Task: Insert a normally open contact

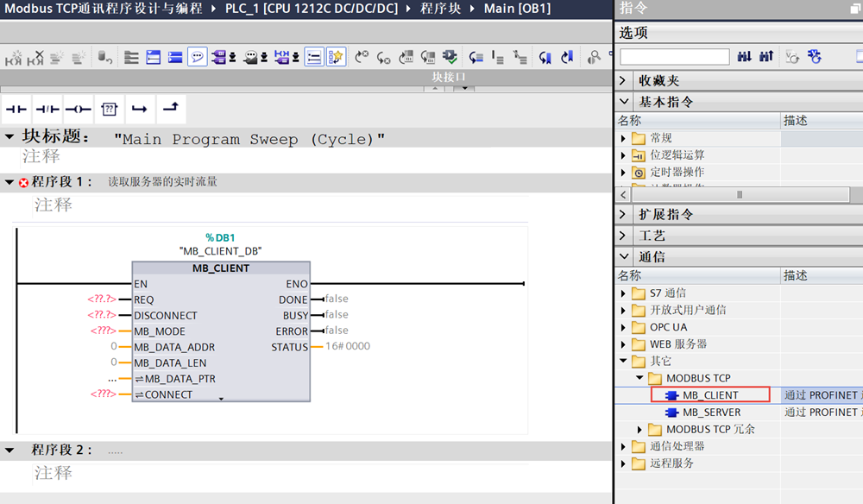Action: pyautogui.click(x=16, y=109)
